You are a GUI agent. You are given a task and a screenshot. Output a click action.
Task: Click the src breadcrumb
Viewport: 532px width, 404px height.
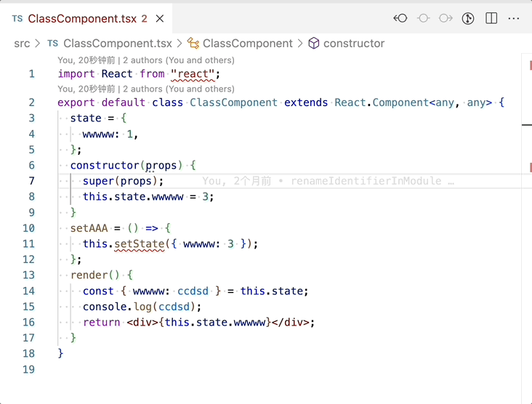click(x=22, y=44)
